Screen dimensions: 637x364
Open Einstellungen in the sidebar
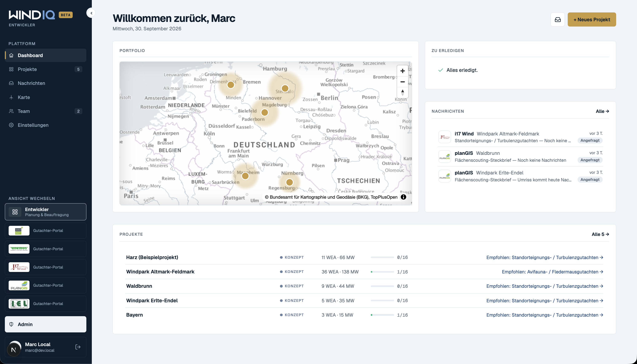(x=45, y=125)
